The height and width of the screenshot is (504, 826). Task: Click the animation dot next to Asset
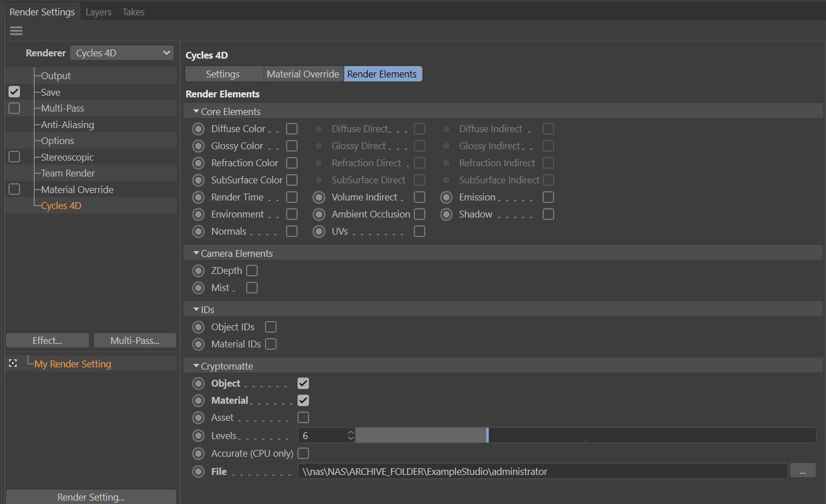pyautogui.click(x=198, y=417)
